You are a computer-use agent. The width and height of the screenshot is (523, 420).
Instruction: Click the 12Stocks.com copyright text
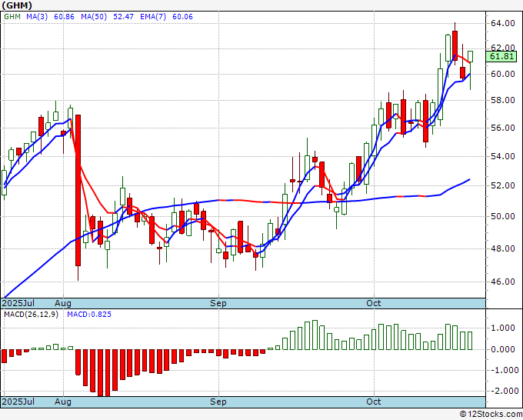click(491, 415)
